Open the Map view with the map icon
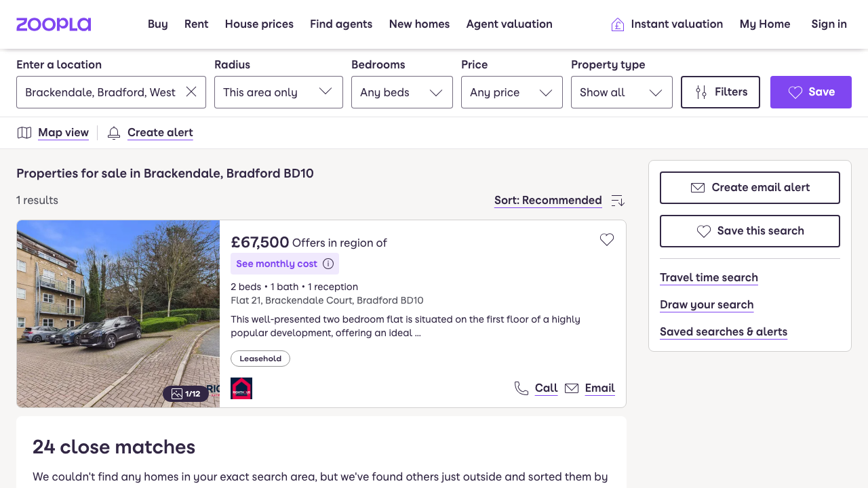The image size is (868, 488). [24, 132]
